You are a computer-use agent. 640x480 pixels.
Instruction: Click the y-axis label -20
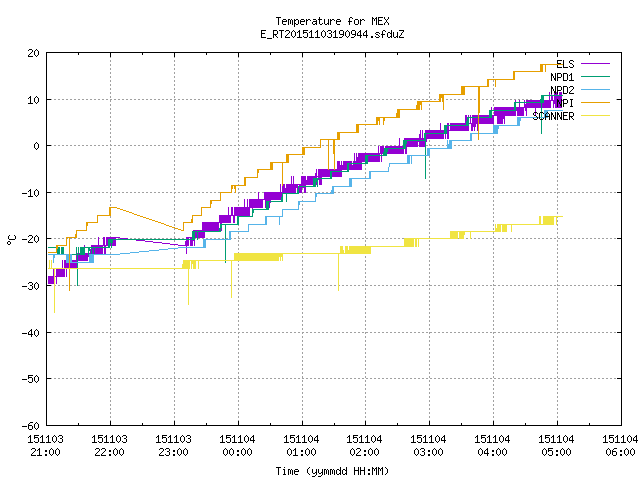tap(31, 239)
